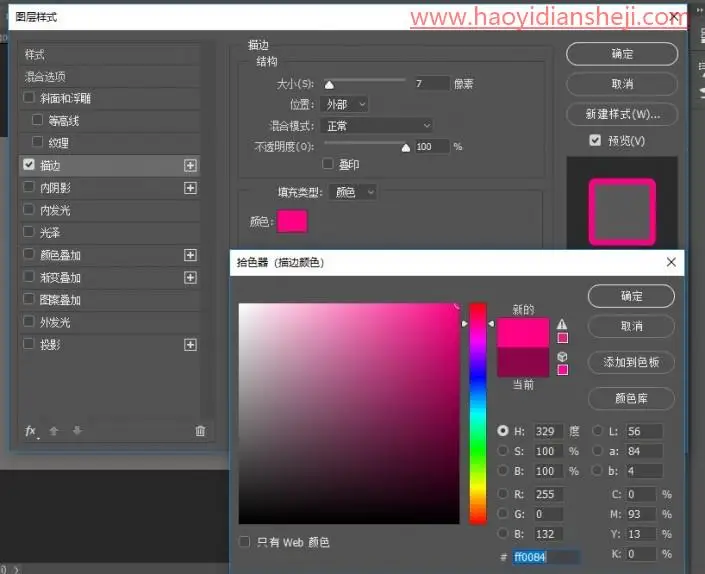Enable the 纹理 checkbox
The image size is (705, 574).
[38, 142]
